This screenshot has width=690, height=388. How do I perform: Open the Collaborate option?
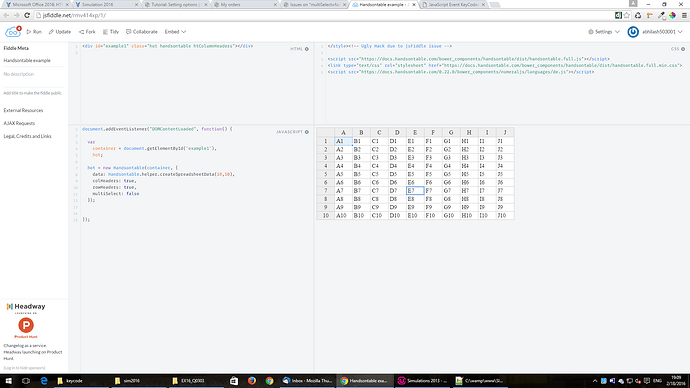click(142, 32)
